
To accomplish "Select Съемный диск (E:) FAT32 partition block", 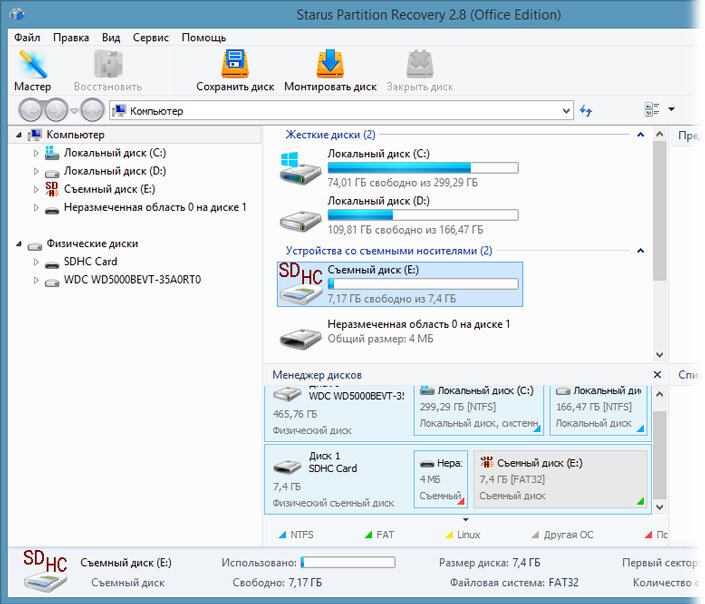I will point(560,479).
